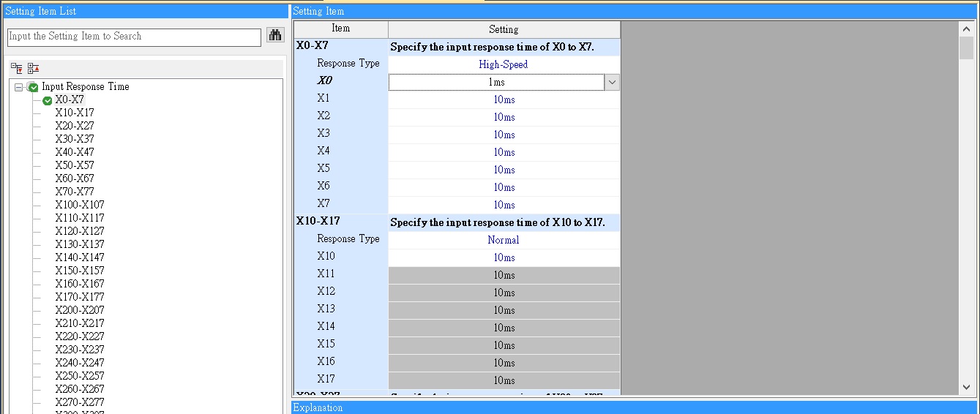Click the X7 10ms setting cell
Viewport: 980px width, 414px height.
pos(504,205)
